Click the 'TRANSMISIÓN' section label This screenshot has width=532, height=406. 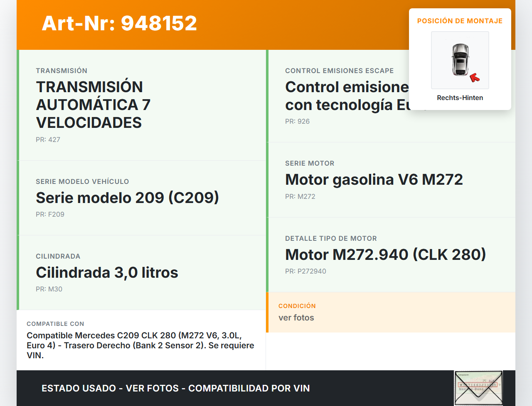pyautogui.click(x=62, y=71)
